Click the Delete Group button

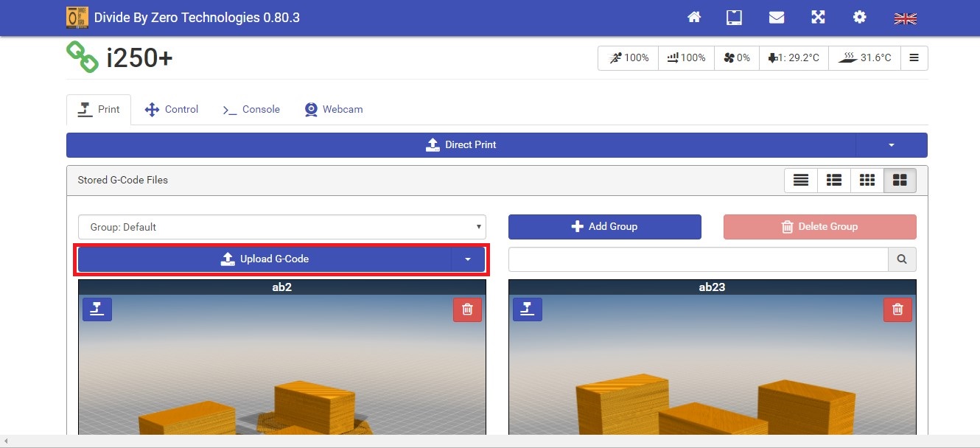820,227
